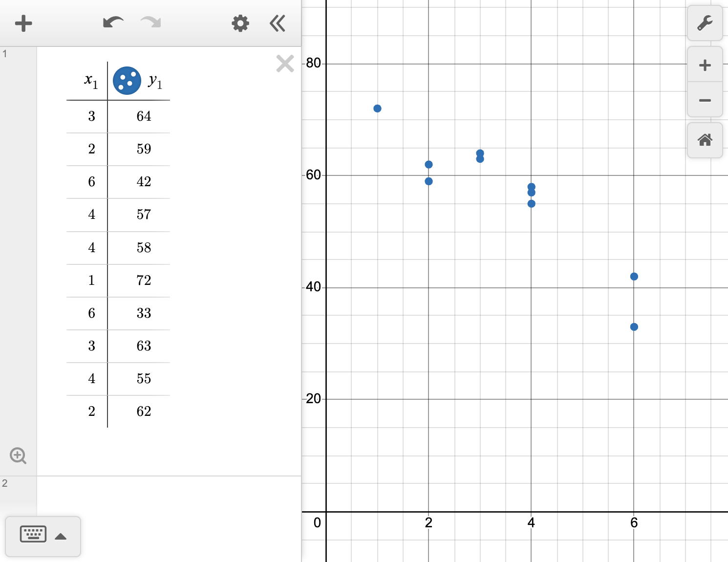Delete the data table with the X button
The height and width of the screenshot is (562, 728).
[x=285, y=64]
